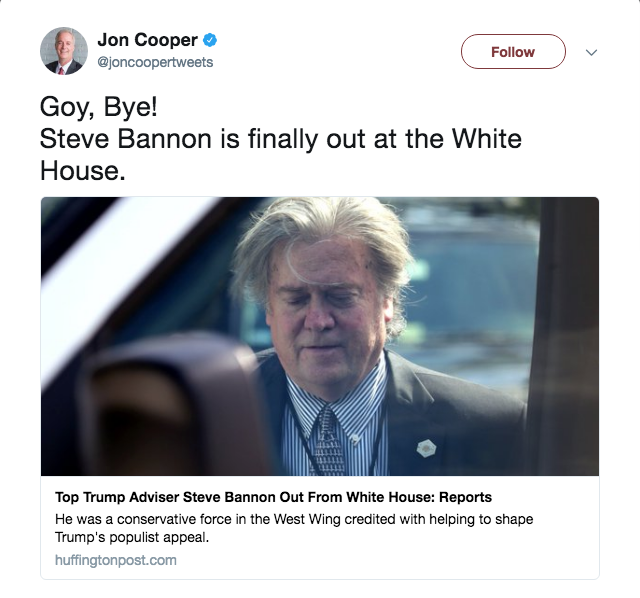Select the 'Steve Bannon is finally out' line
Screen dimensions: 640x598
click(280, 139)
